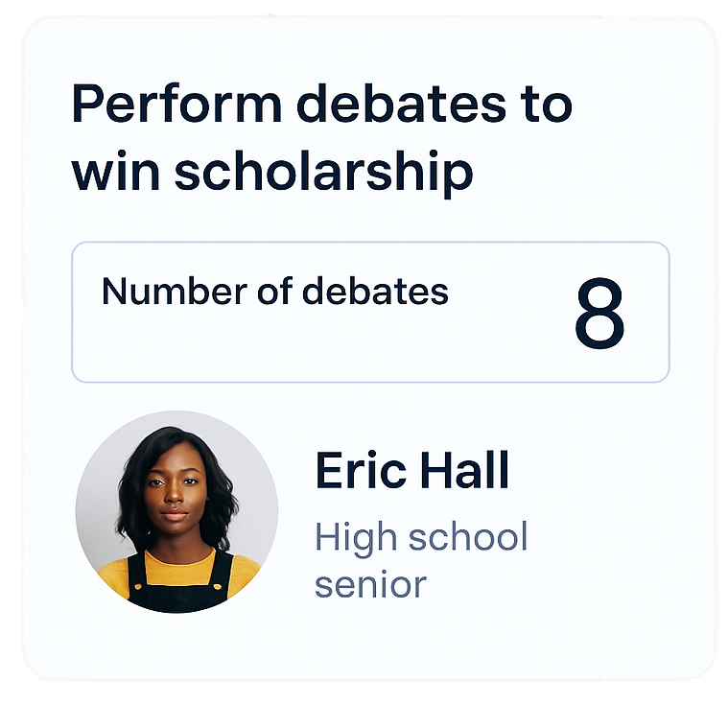Click the debates count value 8
This screenshot has width=728, height=704.
click(x=599, y=316)
